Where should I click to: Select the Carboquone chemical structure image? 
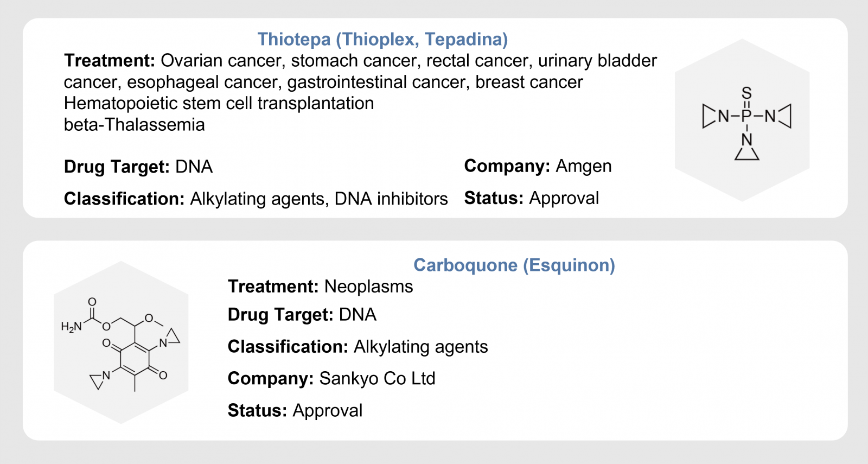121,342
